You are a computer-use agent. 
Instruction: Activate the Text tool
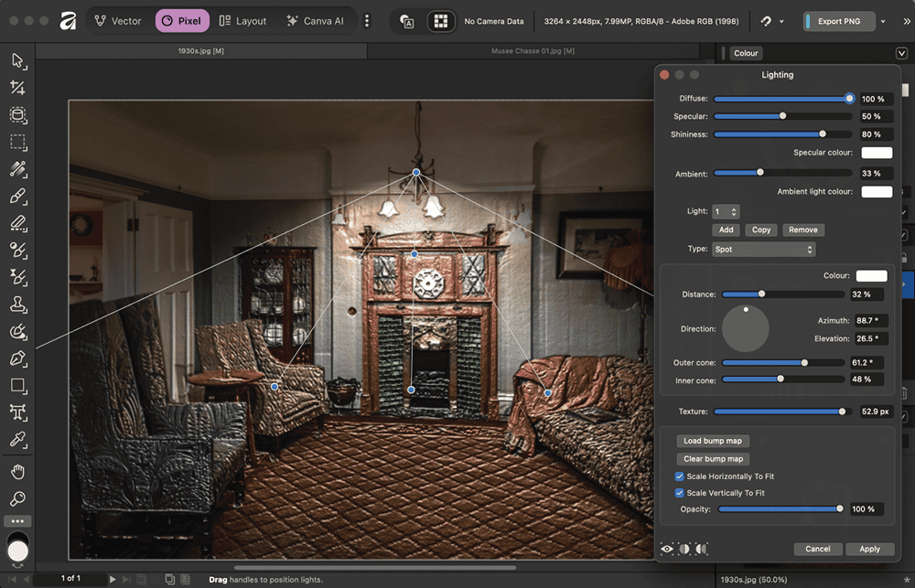point(17,412)
